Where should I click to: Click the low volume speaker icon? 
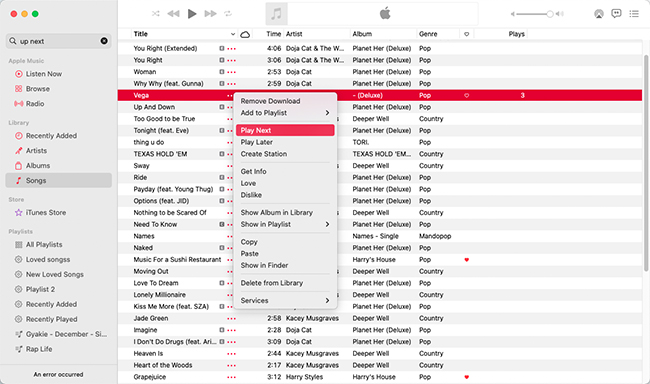coord(512,14)
